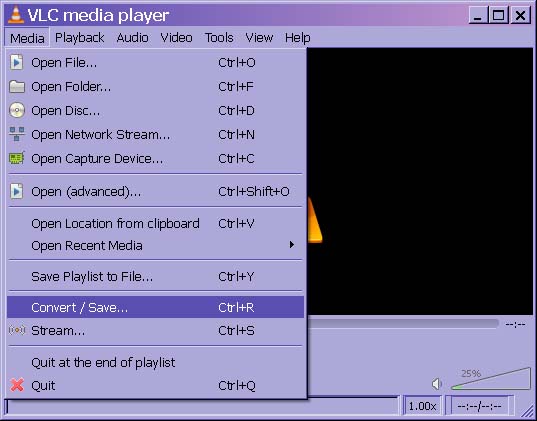Select Open (advanced)... entry
Screen dimensions: 537x421
click(155, 191)
